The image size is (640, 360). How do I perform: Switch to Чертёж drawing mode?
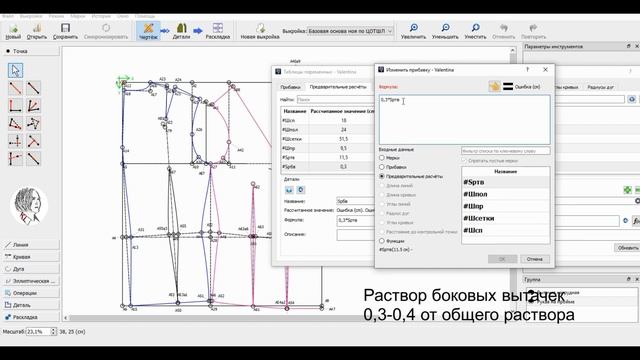pos(148,31)
